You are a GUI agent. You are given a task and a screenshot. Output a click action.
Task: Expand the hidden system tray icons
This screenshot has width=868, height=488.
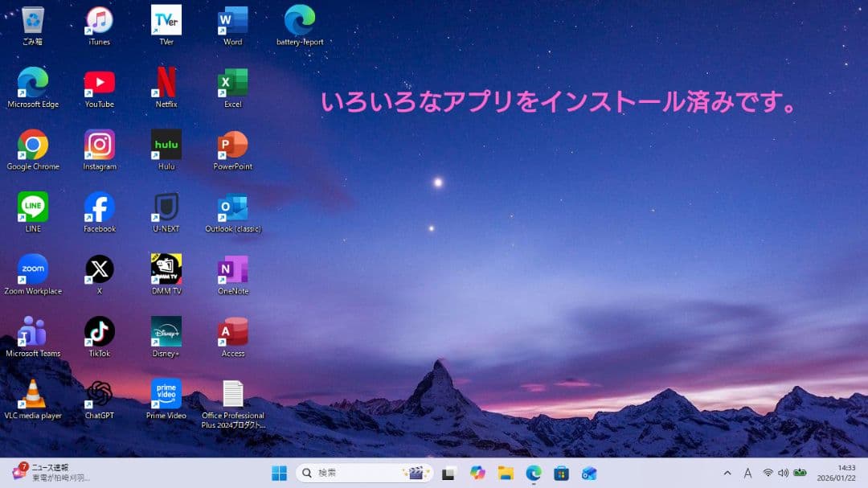tap(726, 473)
